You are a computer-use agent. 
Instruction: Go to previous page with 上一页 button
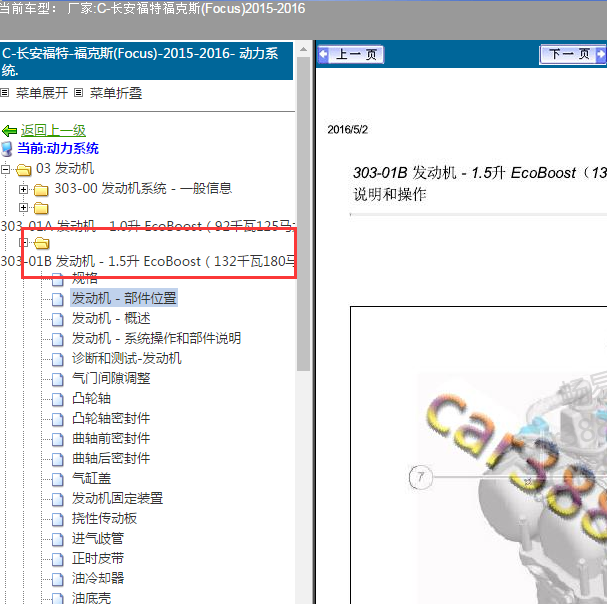coord(351,55)
